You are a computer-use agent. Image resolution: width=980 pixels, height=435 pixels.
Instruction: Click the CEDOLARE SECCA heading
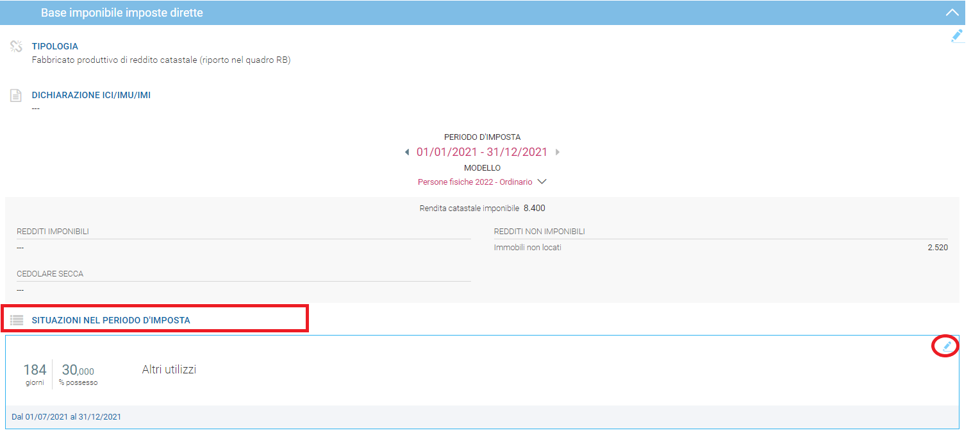(x=50, y=274)
